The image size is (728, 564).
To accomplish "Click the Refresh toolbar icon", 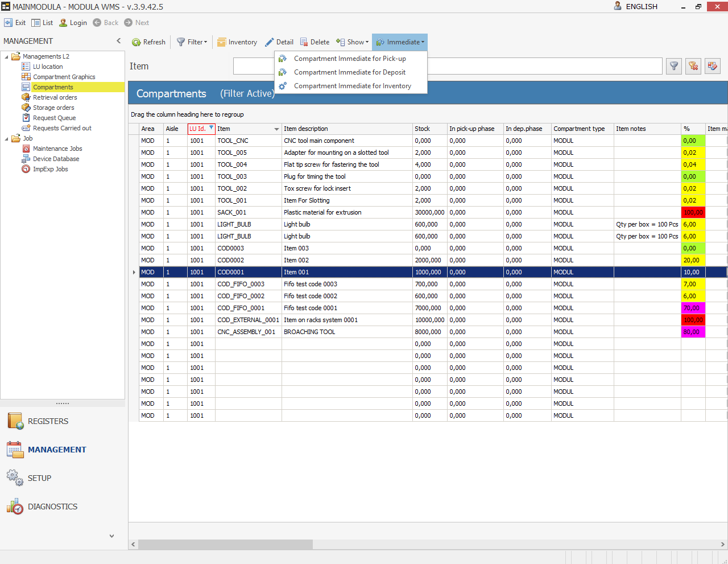I will click(x=136, y=42).
